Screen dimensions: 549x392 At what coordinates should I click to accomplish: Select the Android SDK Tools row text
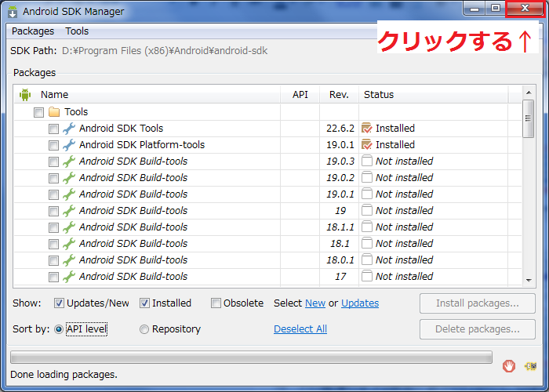pyautogui.click(x=121, y=129)
